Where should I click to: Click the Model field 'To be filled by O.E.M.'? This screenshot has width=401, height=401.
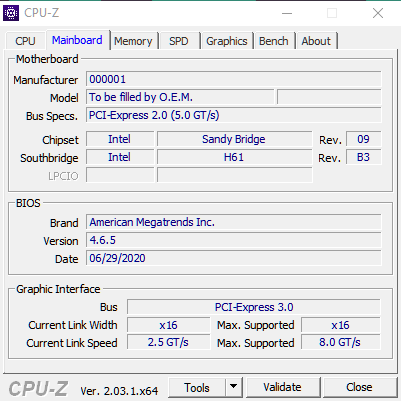tap(180, 97)
